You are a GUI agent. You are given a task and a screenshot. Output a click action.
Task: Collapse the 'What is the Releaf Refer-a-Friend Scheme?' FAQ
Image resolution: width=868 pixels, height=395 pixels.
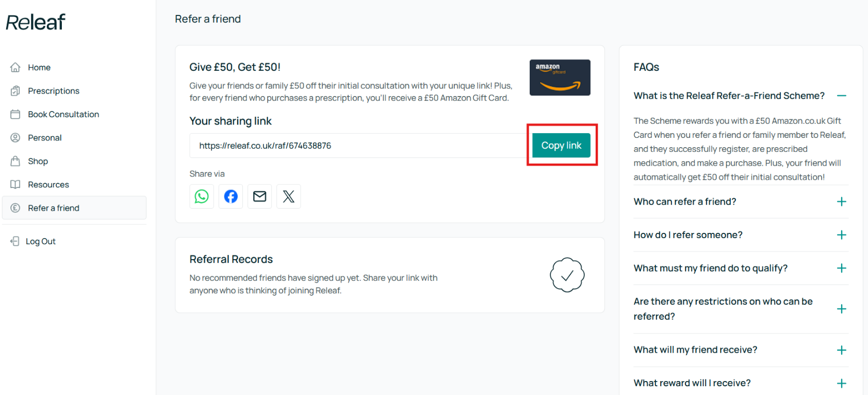pyautogui.click(x=842, y=96)
